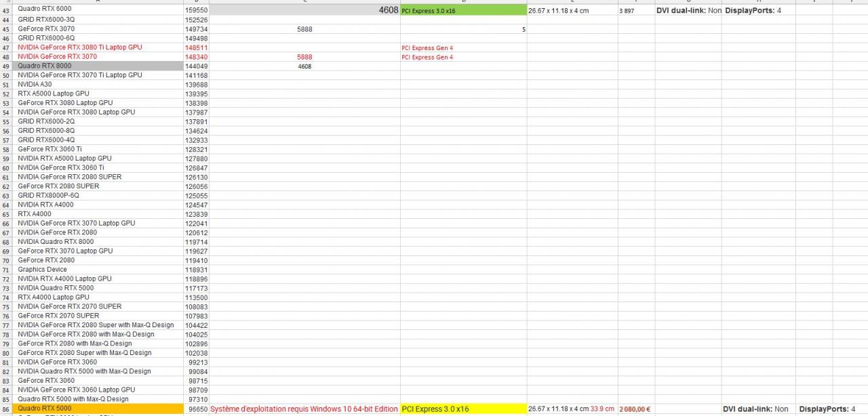Image resolution: width=868 pixels, height=416 pixels.
Task: Select 'NVIDIA RTX A4000 Laptop GPU' in row 72
Action: pyautogui.click(x=98, y=278)
